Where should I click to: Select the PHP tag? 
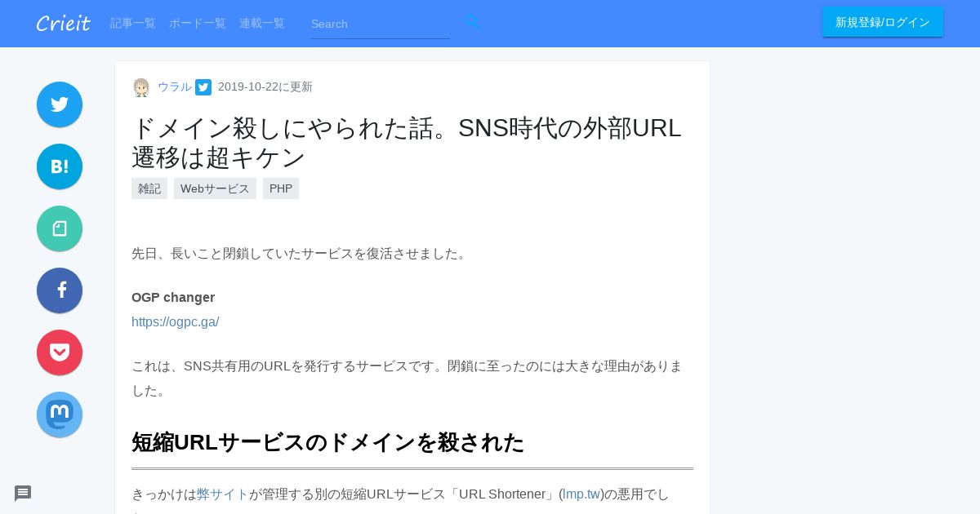tap(281, 188)
